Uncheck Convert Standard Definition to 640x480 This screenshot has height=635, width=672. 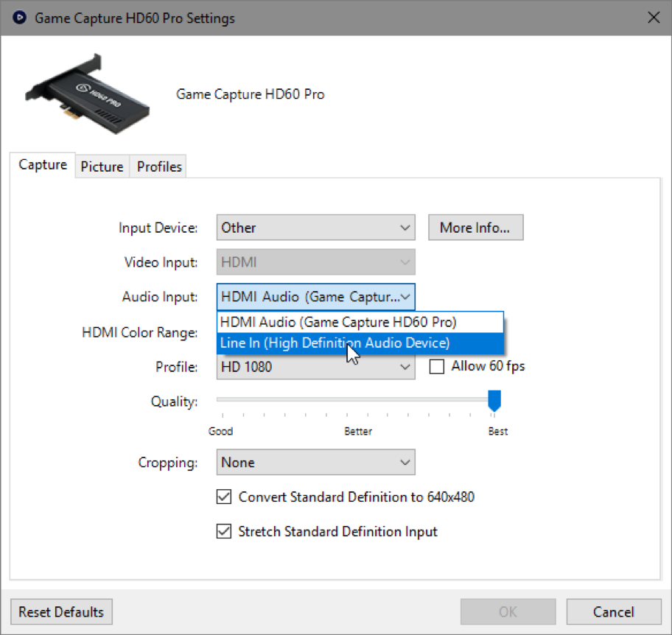tap(224, 497)
